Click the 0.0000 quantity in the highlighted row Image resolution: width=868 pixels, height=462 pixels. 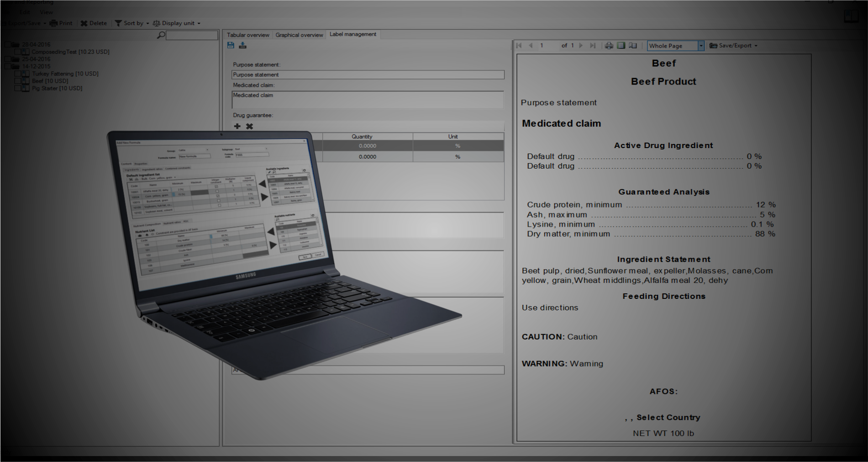368,146
